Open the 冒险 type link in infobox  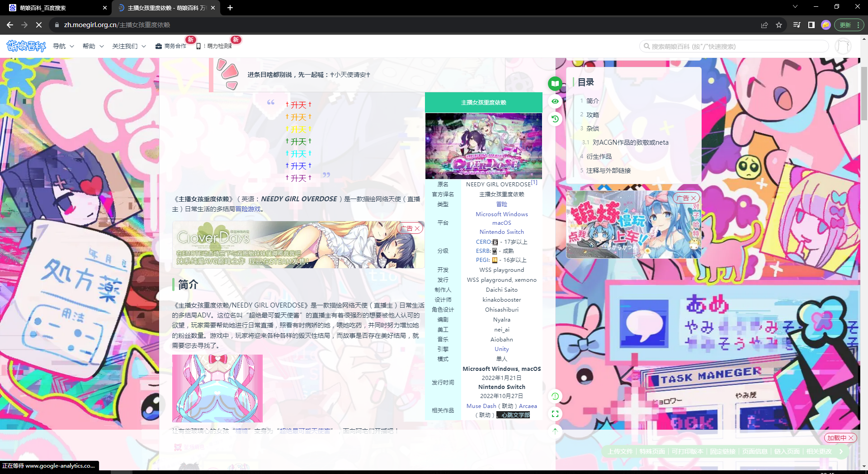(501, 204)
